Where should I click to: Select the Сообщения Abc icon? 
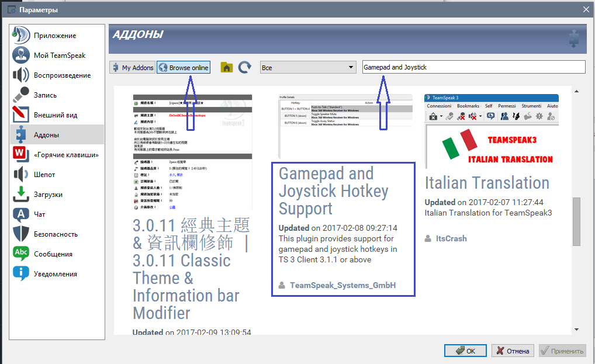coord(21,254)
